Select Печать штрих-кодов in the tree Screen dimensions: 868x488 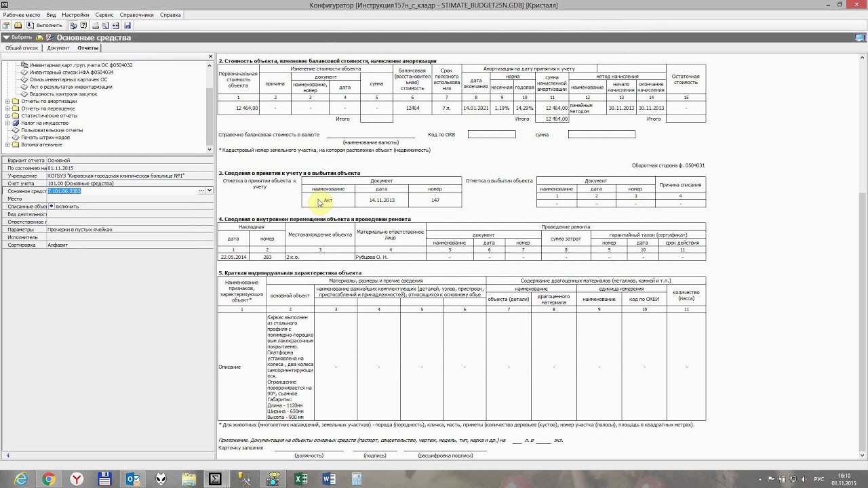[45, 138]
